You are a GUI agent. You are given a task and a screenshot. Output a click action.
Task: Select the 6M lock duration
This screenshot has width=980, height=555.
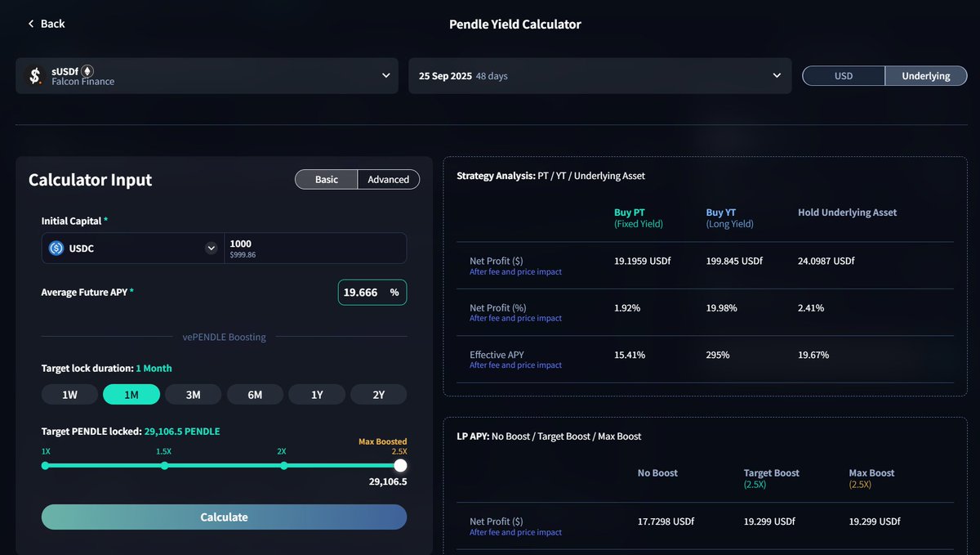(x=255, y=395)
